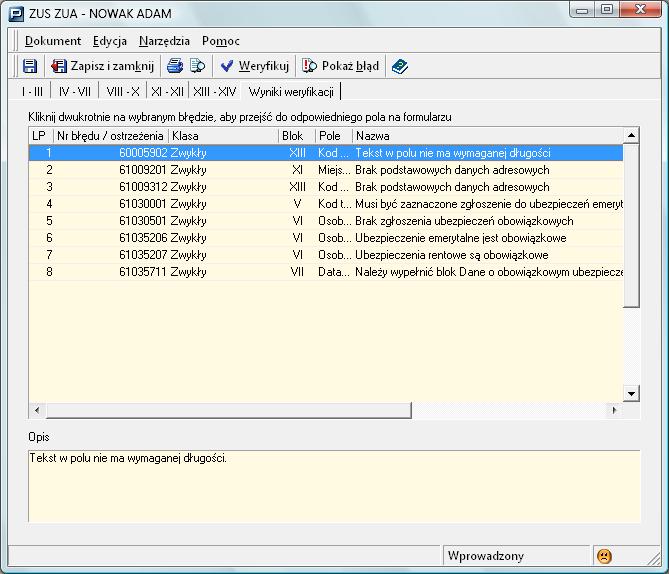Select error row 61035711
This screenshot has width=669, height=574.
[326, 272]
